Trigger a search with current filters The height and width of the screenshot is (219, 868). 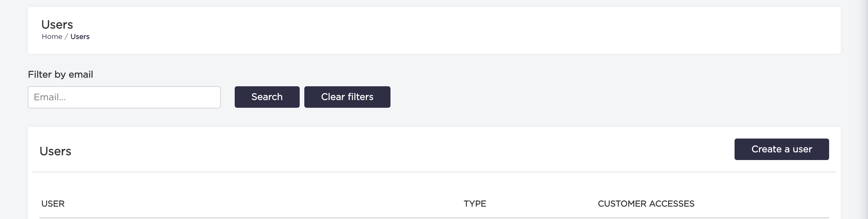(267, 97)
